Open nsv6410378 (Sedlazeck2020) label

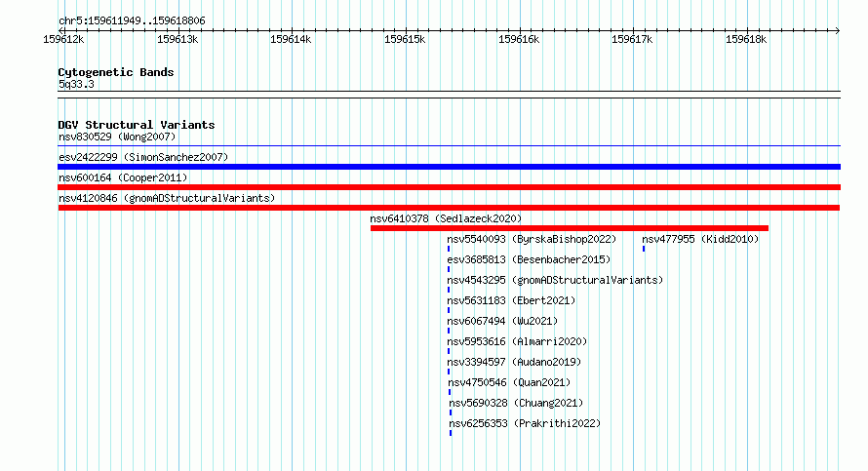click(446, 218)
